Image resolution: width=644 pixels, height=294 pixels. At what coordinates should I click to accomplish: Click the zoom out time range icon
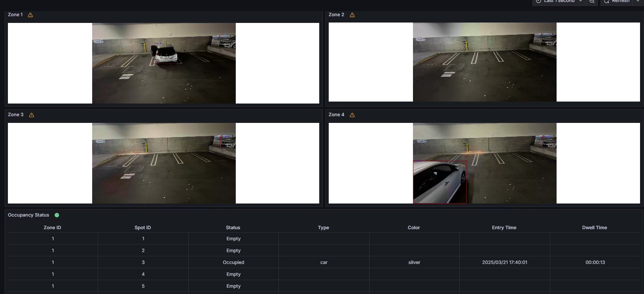592,2
